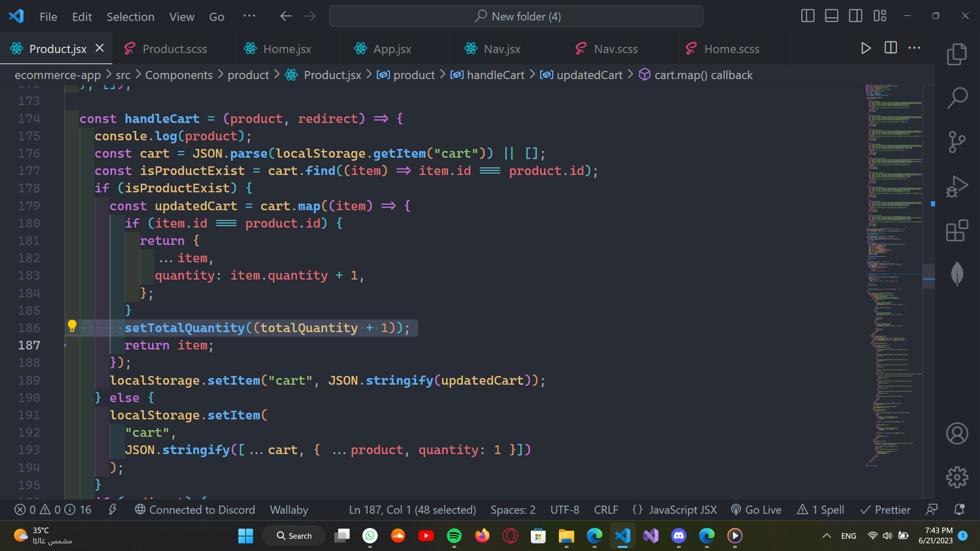Open the Source Control view

tap(957, 142)
